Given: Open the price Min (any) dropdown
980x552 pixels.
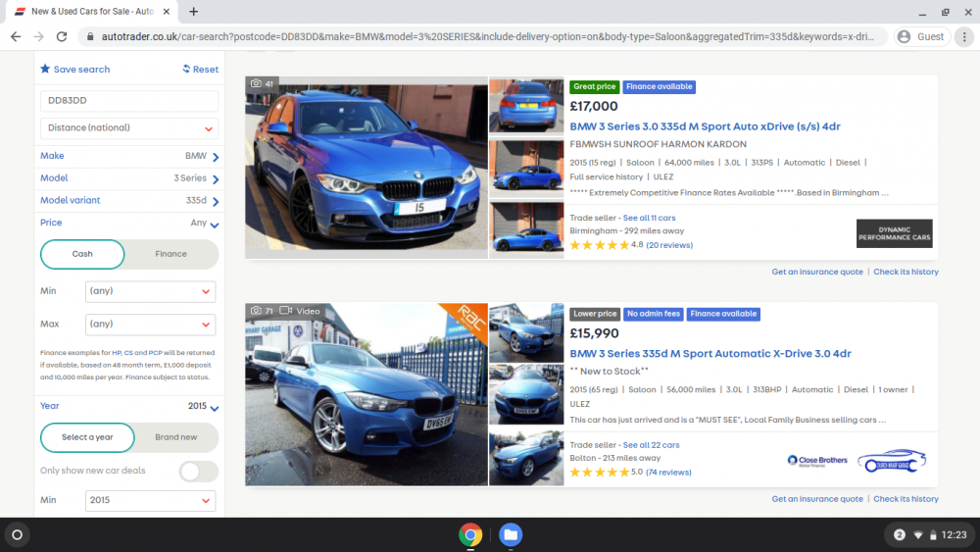Looking at the screenshot, I should coord(150,291).
